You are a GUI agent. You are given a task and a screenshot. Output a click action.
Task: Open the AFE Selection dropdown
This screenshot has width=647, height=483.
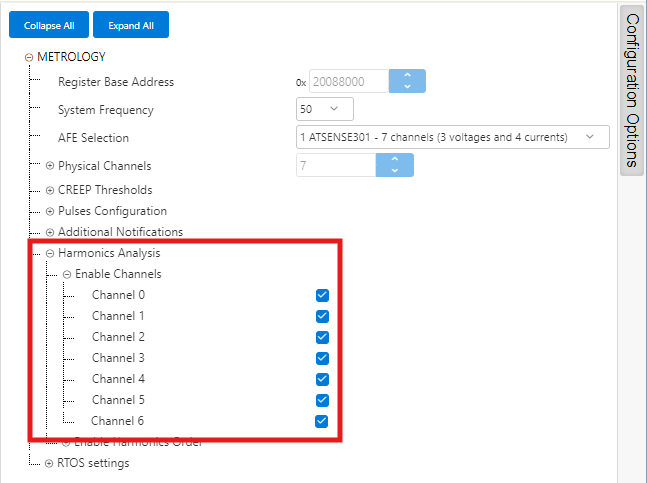click(x=452, y=137)
